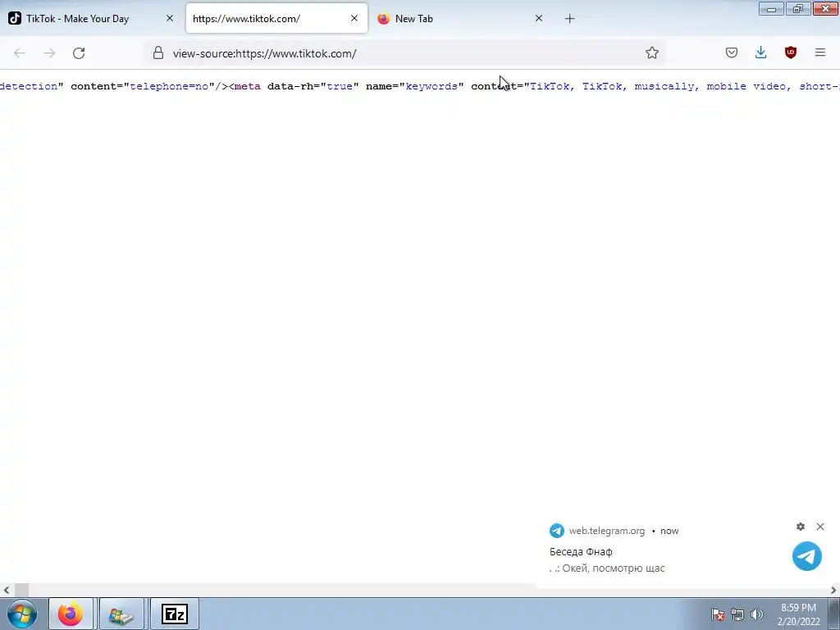
Task: Click the web.telegram.org notification source
Action: pos(606,531)
